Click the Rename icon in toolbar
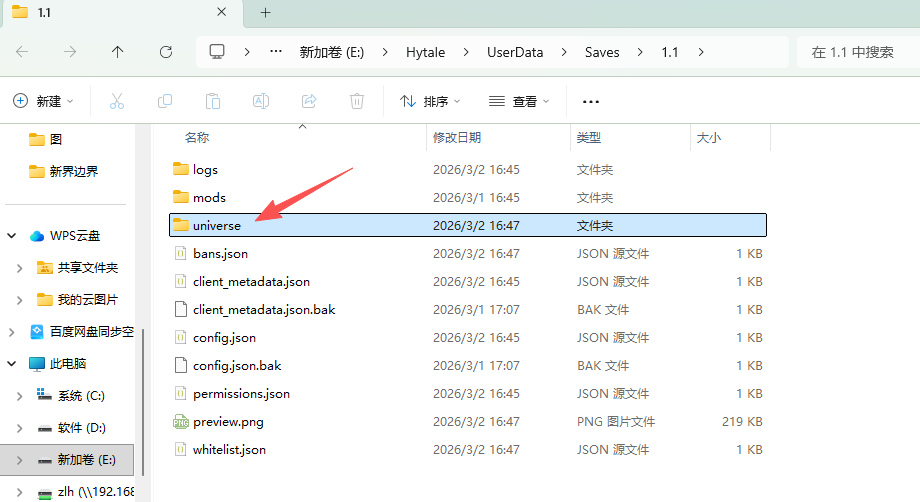 pos(260,101)
